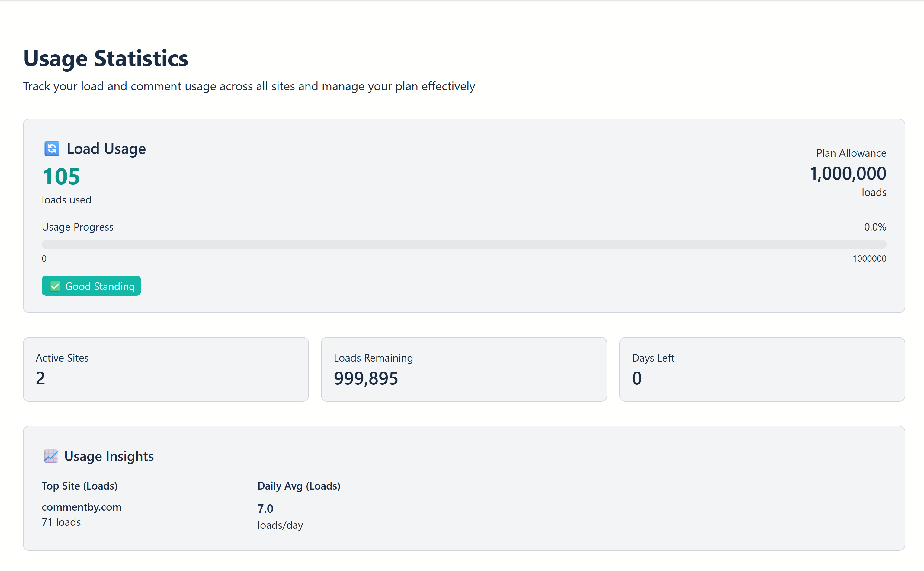Click the Load Usage refresh icon
Image resolution: width=924 pixels, height=571 pixels.
click(52, 148)
